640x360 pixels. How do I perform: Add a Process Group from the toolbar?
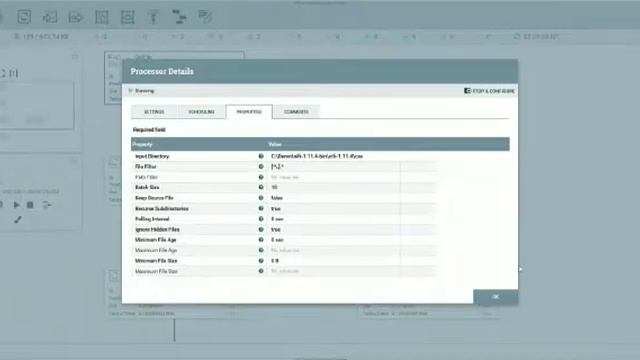102,17
